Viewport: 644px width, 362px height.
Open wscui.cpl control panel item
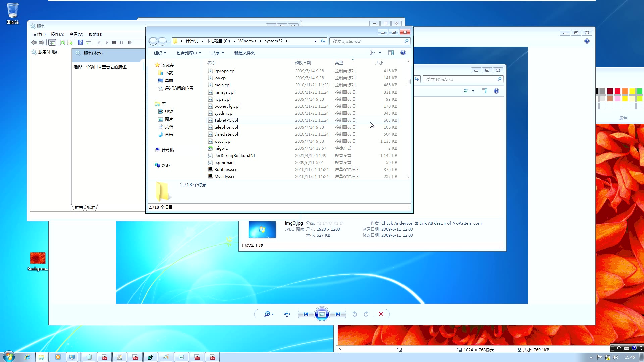coord(223,141)
